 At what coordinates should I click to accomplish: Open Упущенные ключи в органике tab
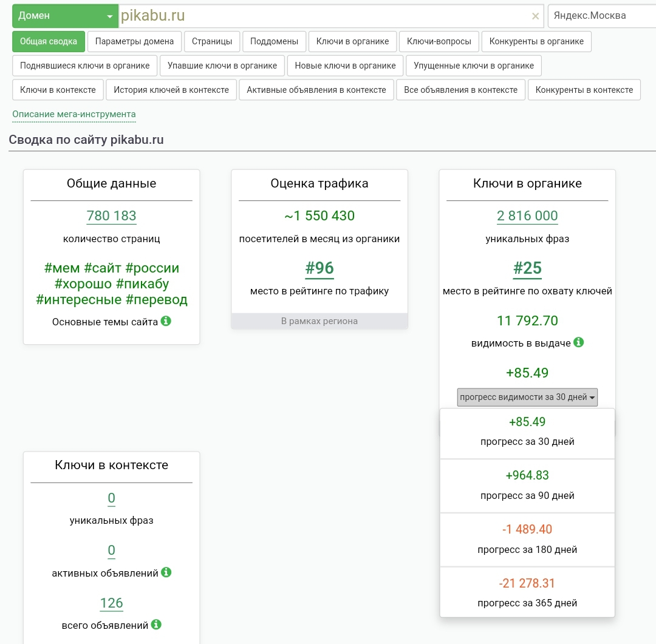point(474,66)
